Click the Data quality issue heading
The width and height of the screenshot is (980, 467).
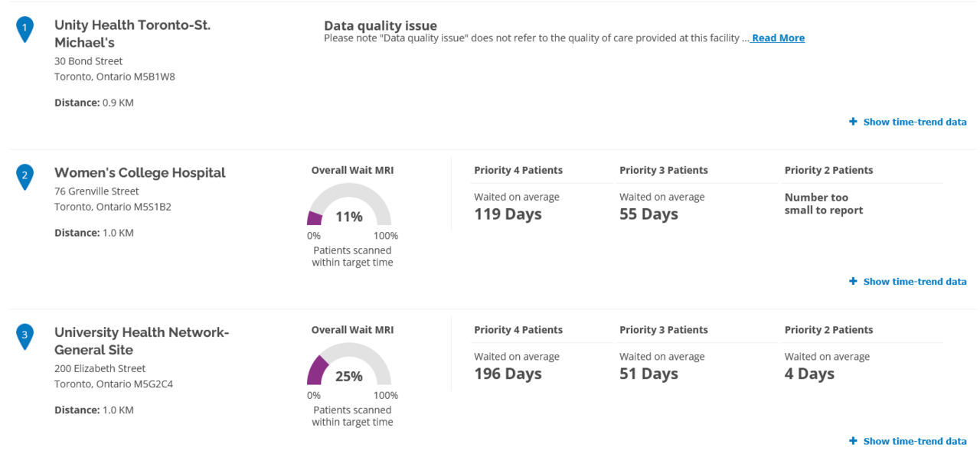(x=381, y=26)
